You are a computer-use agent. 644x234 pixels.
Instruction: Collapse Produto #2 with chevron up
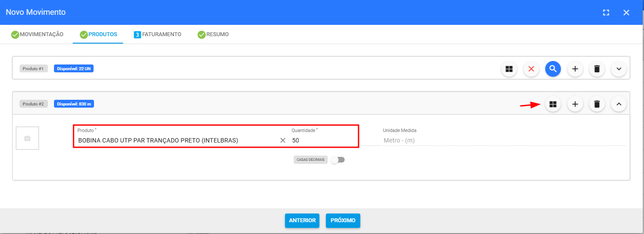[x=619, y=104]
